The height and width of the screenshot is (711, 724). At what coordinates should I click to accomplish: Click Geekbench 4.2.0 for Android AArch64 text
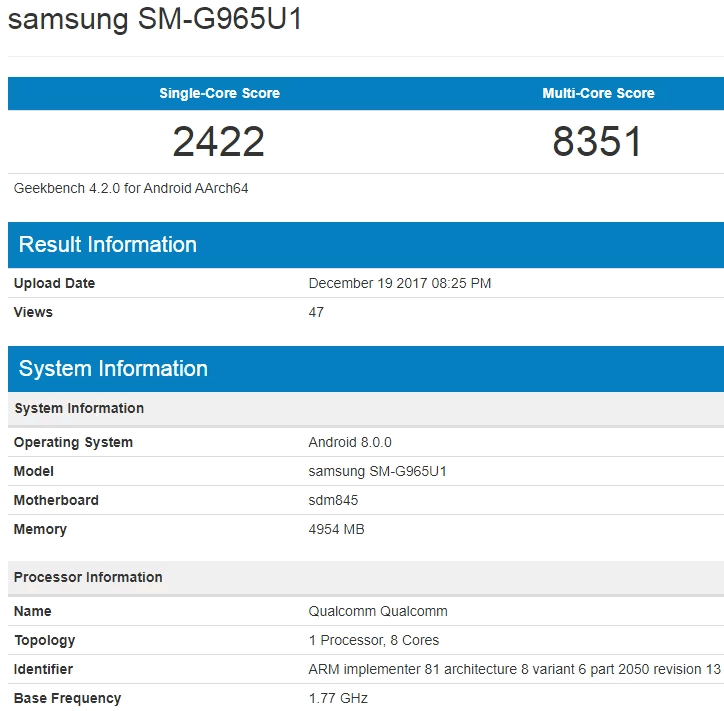tap(131, 188)
